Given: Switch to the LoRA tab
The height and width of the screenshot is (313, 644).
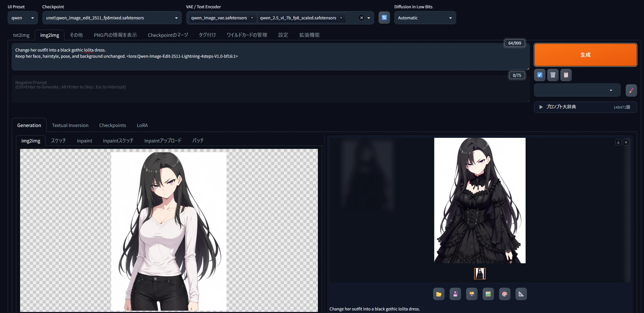Looking at the screenshot, I should click(x=142, y=125).
